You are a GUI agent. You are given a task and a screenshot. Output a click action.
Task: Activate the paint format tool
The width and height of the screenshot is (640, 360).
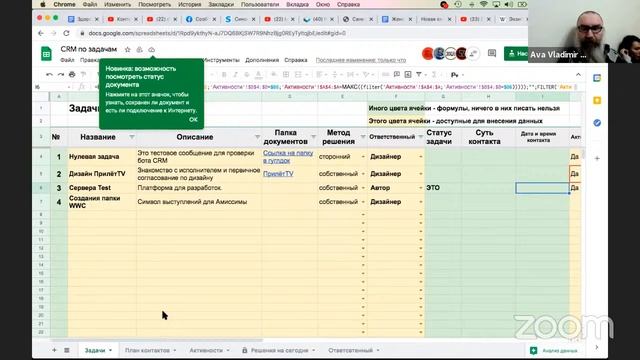(x=84, y=74)
